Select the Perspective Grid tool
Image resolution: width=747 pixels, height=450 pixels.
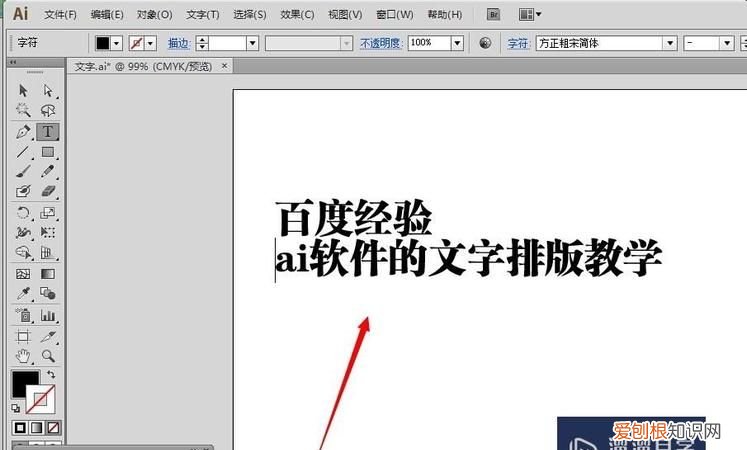point(48,252)
